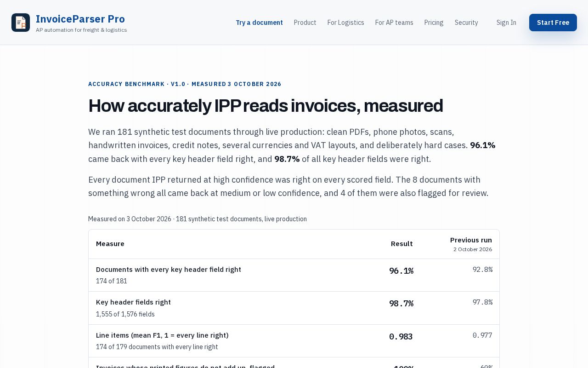Open the Try a document page
588x368 pixels.
coord(259,23)
